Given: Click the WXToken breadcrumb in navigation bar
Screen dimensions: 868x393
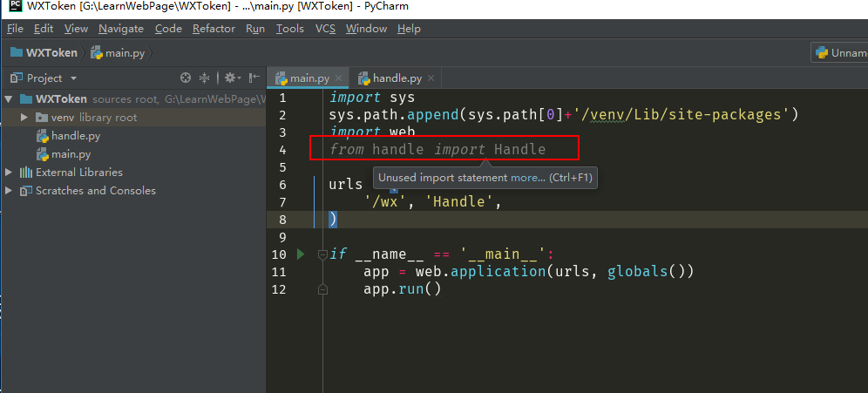Looking at the screenshot, I should [x=51, y=53].
